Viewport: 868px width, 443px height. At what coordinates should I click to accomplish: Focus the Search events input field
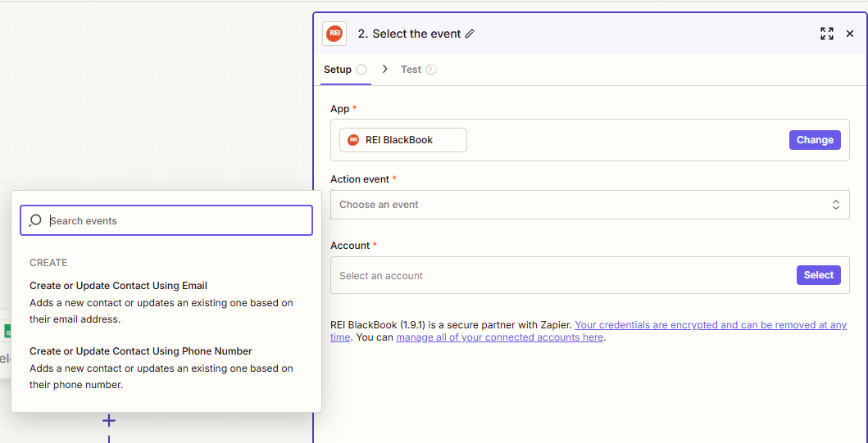pos(166,220)
